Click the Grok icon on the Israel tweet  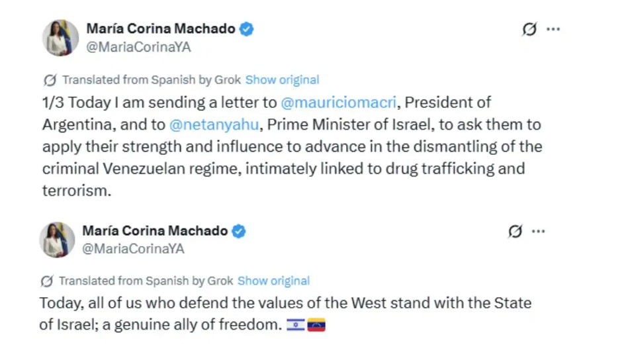pos(515,231)
